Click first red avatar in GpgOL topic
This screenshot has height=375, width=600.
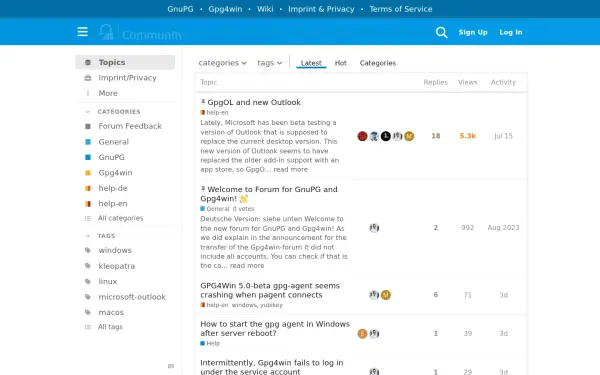[x=362, y=136]
